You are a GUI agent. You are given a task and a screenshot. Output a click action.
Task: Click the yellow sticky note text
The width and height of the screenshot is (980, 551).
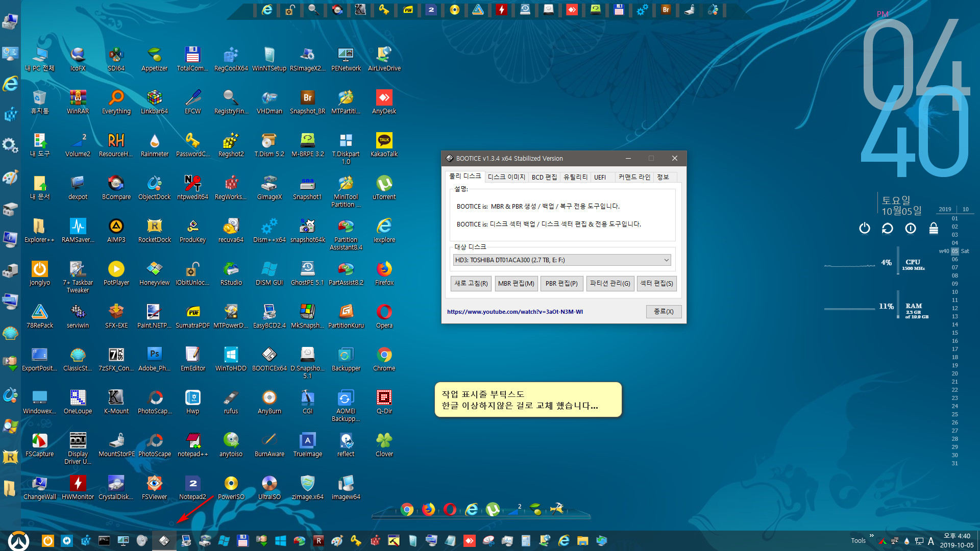(520, 400)
